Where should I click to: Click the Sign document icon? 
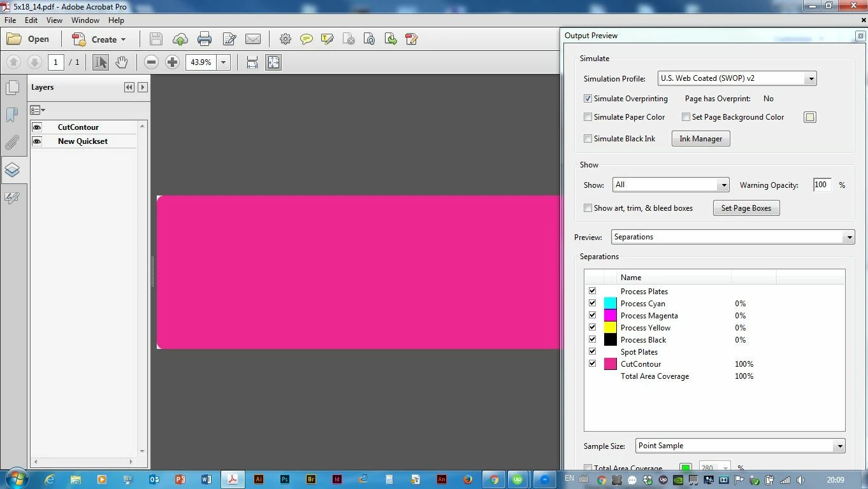[x=412, y=39]
